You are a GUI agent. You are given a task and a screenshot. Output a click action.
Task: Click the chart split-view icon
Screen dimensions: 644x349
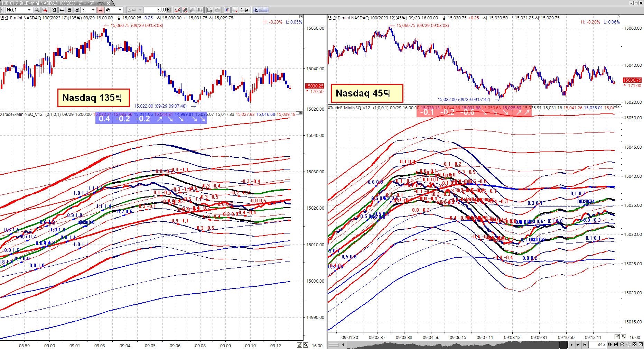click(x=227, y=10)
